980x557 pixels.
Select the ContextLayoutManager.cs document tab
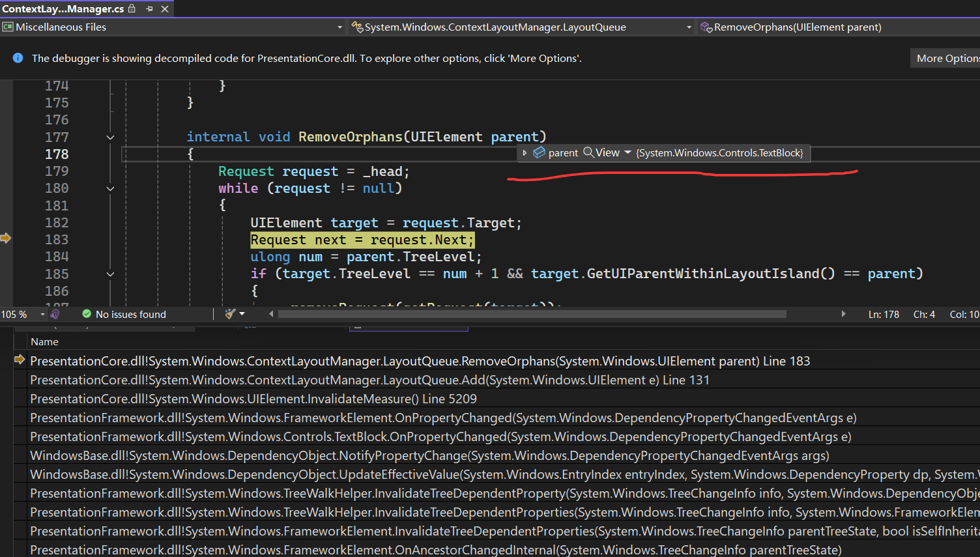63,9
